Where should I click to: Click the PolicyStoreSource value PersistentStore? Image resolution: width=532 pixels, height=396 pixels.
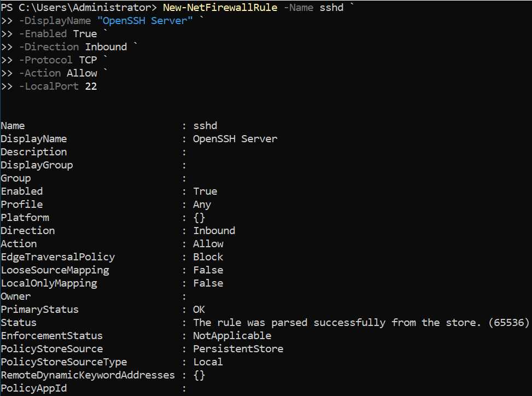[x=238, y=349]
